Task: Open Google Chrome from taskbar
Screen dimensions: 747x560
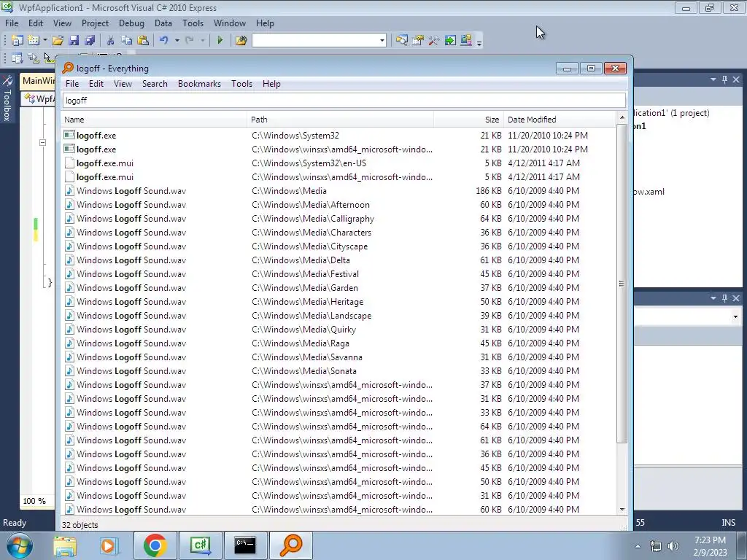Action: coord(155,545)
